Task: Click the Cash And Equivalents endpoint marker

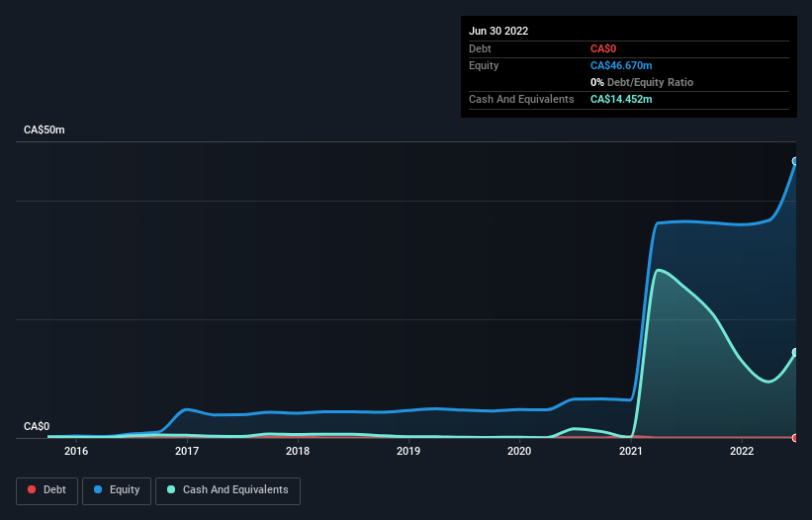Action: (795, 352)
